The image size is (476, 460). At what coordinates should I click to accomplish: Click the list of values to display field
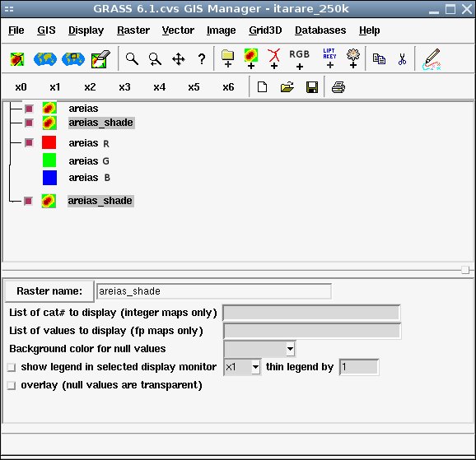tap(312, 331)
